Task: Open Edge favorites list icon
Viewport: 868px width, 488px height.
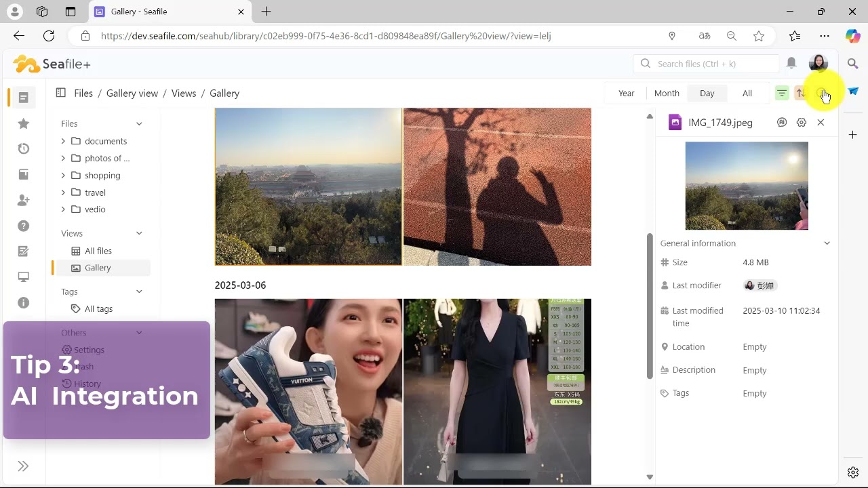Action: click(x=795, y=36)
